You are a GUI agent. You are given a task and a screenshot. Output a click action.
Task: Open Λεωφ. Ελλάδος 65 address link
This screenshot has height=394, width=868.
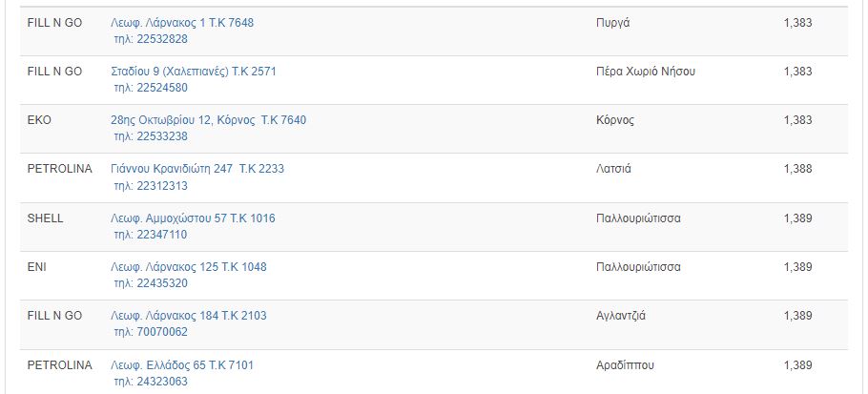coord(182,365)
